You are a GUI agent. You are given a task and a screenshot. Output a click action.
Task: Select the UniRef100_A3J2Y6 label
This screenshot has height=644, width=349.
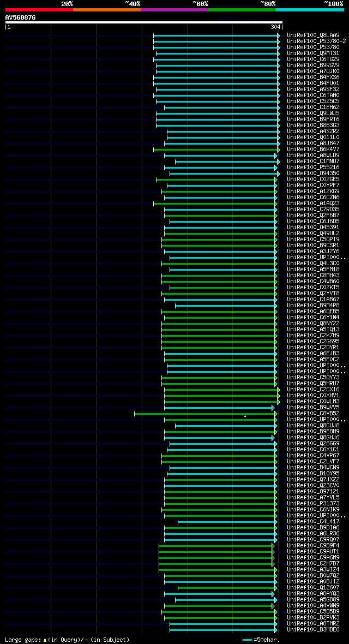click(x=313, y=251)
